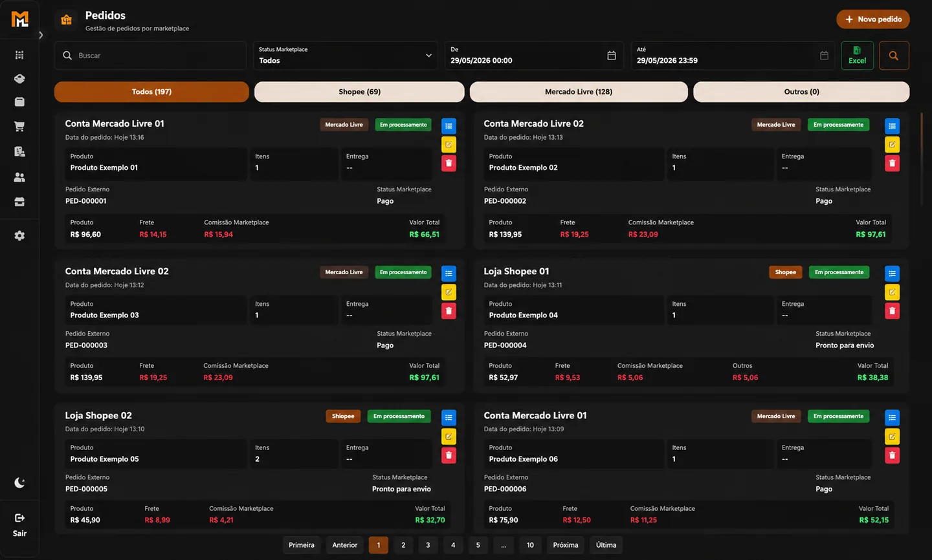
Task: Click Valor Total R$ 38,38
Action: click(872, 378)
